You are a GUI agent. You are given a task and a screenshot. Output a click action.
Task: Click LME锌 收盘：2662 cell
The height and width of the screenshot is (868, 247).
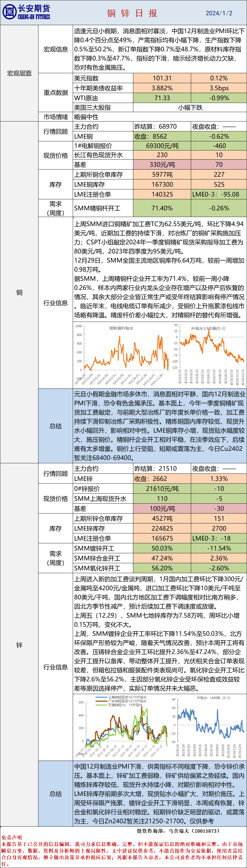pyautogui.click(x=162, y=479)
